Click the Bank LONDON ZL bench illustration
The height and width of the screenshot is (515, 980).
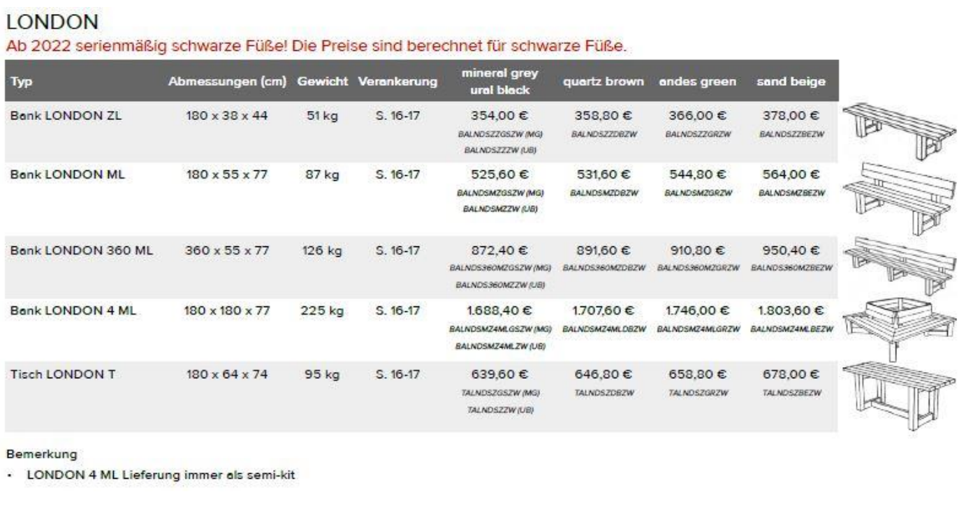pyautogui.click(x=900, y=130)
